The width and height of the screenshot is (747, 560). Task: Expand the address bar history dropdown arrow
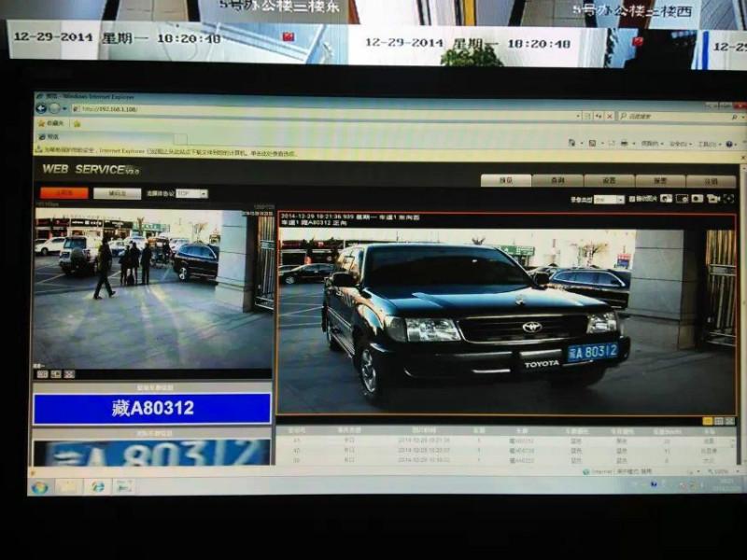tap(578, 116)
